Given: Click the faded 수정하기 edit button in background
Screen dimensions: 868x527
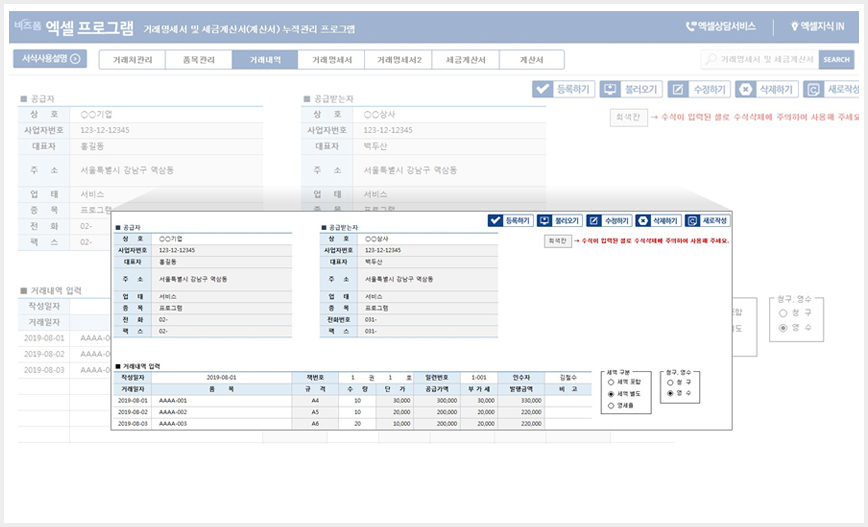Looking at the screenshot, I should (699, 89).
